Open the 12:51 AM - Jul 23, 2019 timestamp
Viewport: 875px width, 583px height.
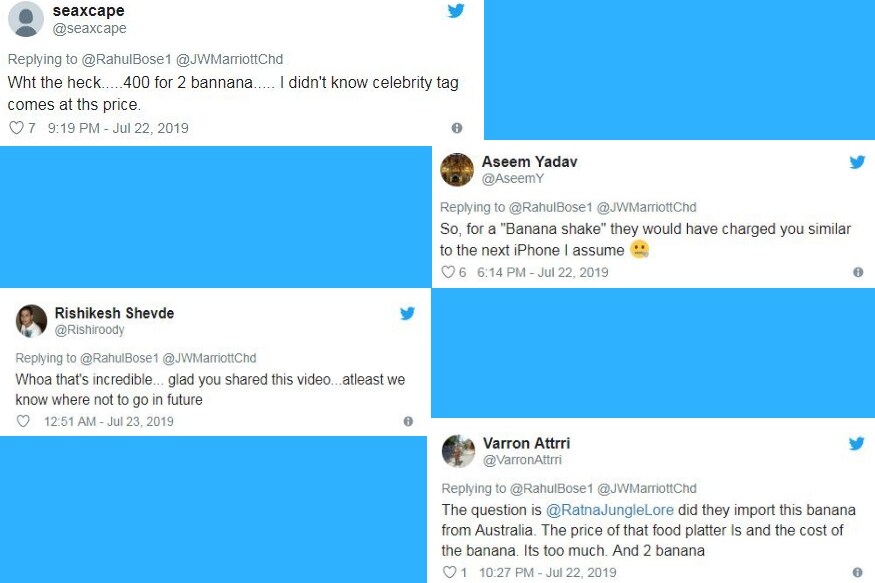coord(109,422)
